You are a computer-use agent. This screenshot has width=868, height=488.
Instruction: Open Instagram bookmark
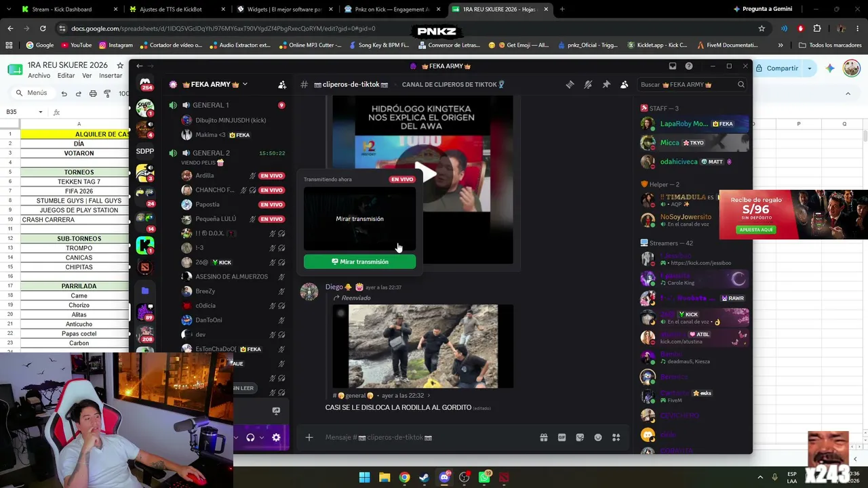[116, 45]
